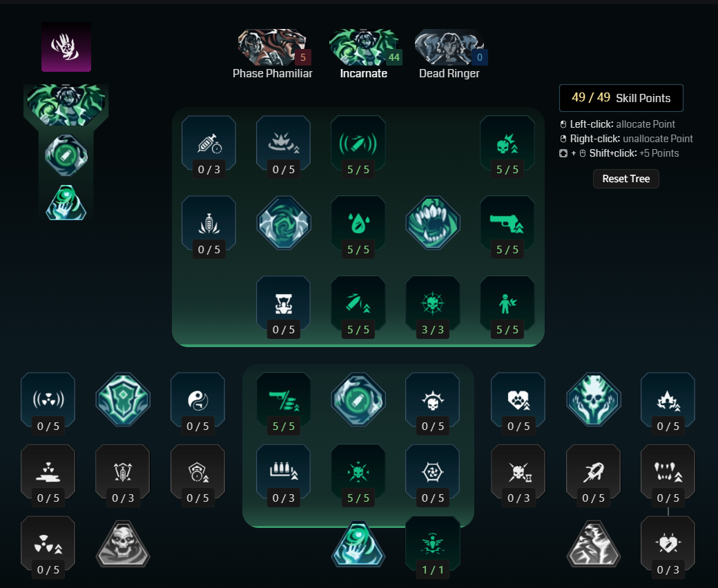Click the pistol damage skill at 5/5
The image size is (718, 588).
(507, 226)
